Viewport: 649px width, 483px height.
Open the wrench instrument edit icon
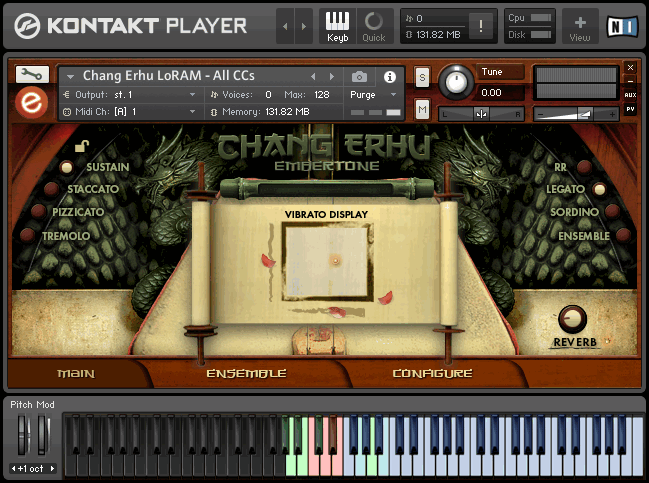point(32,74)
